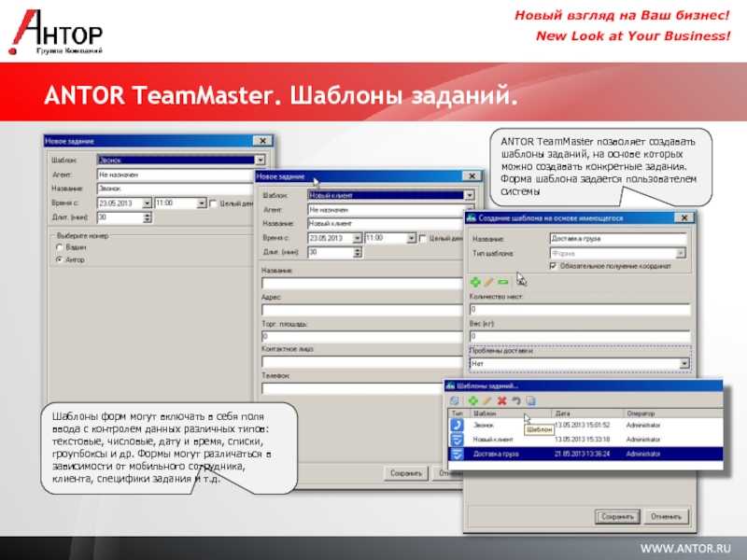Click the Название field containing Доставка груза
747x560 pixels.
click(618, 238)
